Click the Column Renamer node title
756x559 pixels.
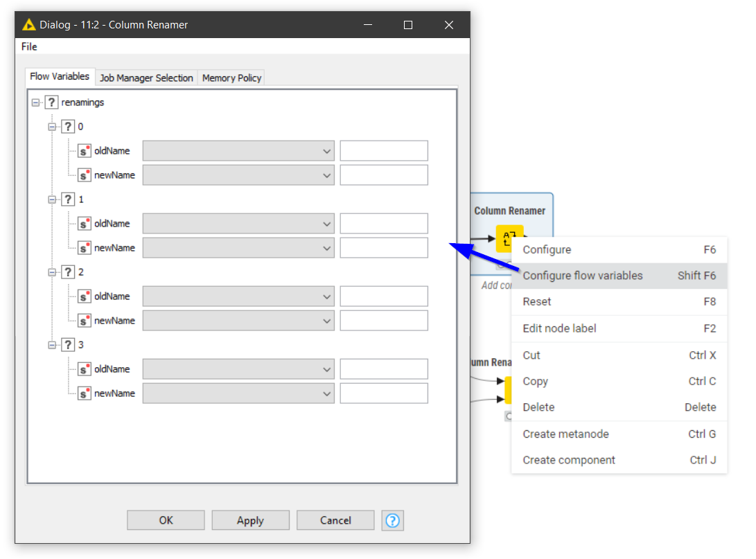click(x=509, y=211)
